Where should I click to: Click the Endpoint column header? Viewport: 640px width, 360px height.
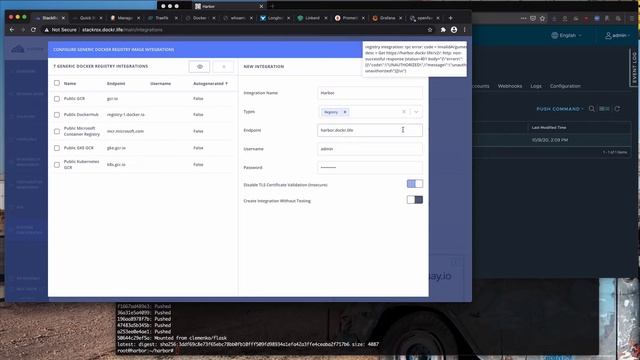click(x=116, y=83)
